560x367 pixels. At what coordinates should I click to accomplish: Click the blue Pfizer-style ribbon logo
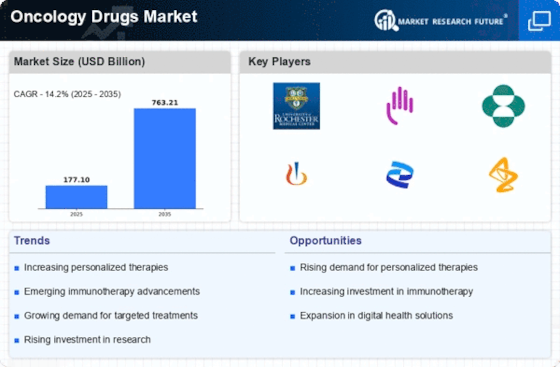pyautogui.click(x=400, y=175)
